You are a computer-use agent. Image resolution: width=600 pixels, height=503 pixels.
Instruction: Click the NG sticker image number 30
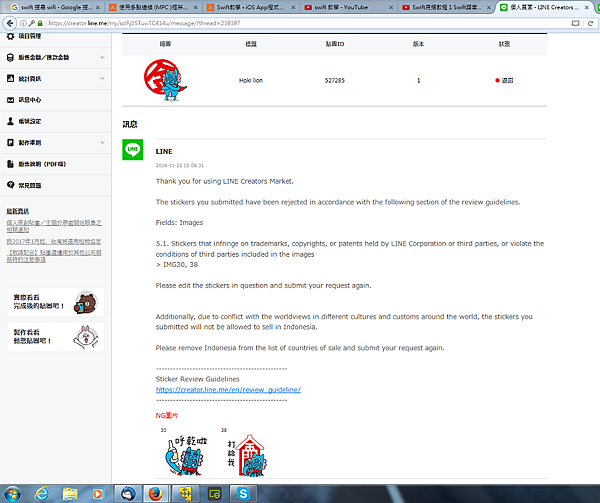coord(186,455)
